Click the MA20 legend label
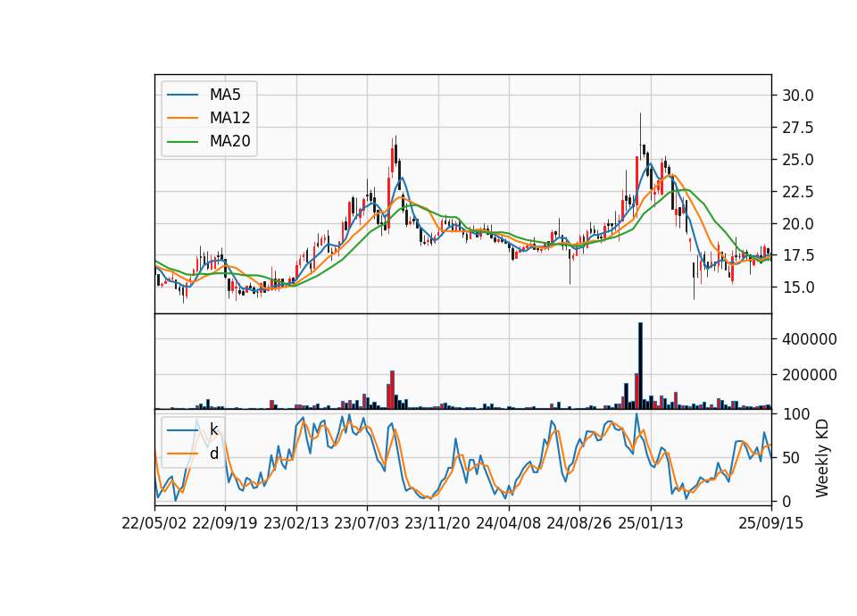Screen dimensions: 857x616 [x=229, y=141]
